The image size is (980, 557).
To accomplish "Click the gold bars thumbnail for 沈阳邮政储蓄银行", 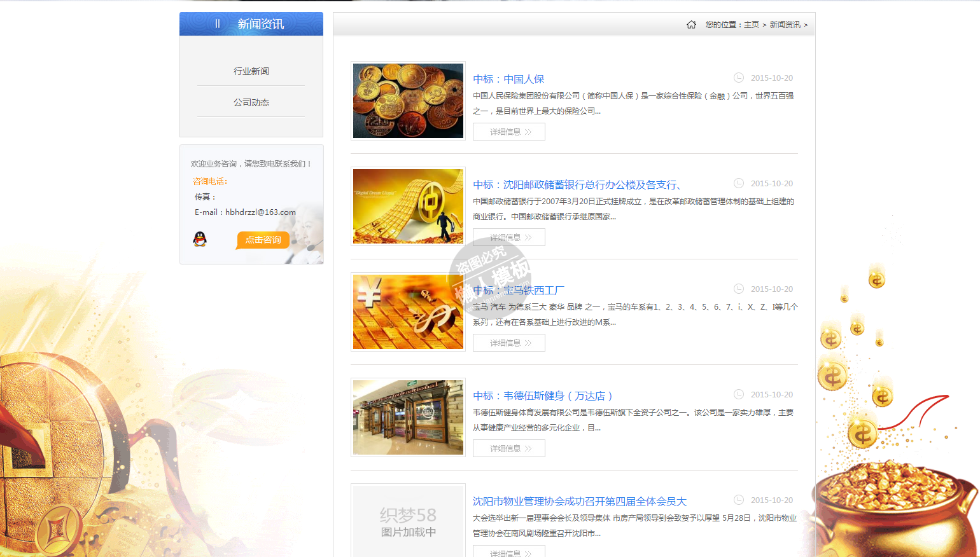I will [408, 206].
